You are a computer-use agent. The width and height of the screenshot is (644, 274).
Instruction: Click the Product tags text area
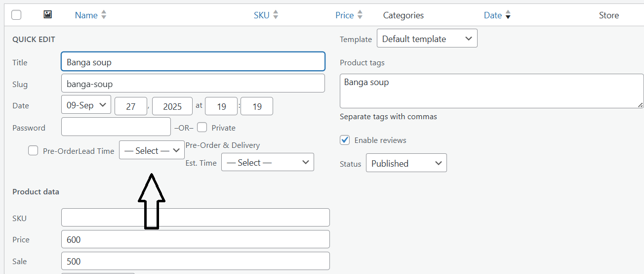pos(491,91)
